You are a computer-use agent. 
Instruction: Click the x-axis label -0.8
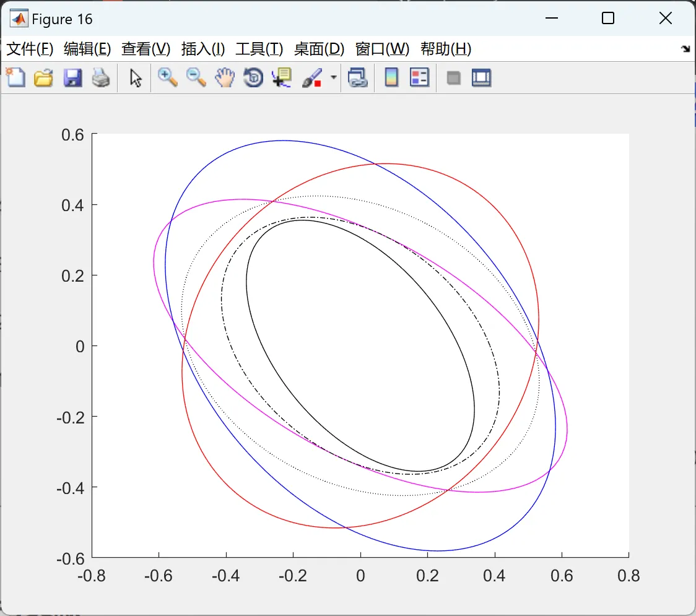[x=92, y=576]
